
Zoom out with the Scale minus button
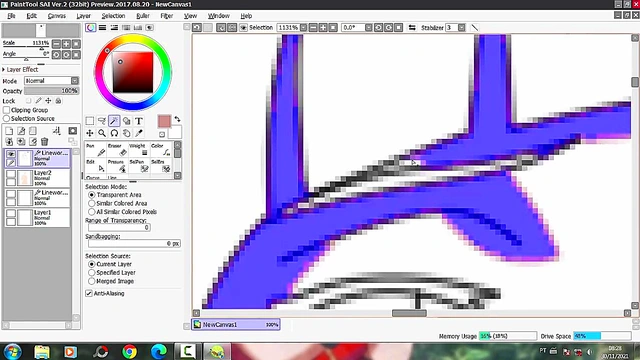click(x=56, y=44)
